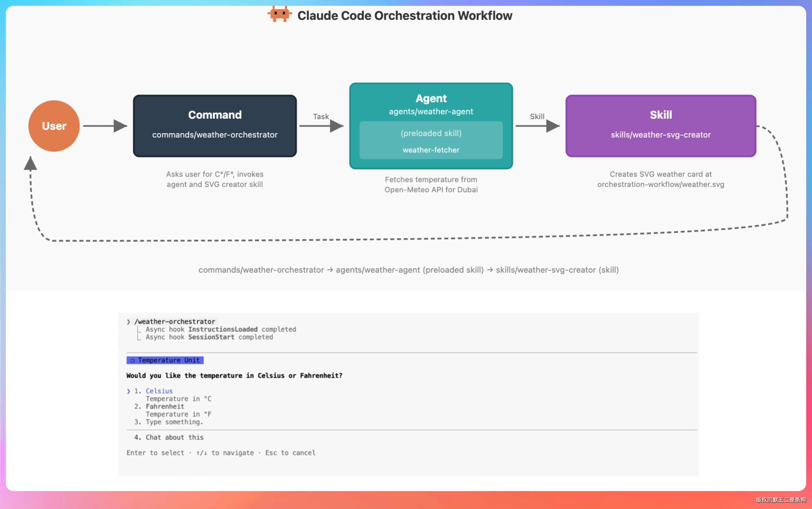This screenshot has height=509, width=812.
Task: Select the Chat about this entry
Action: [x=174, y=437]
